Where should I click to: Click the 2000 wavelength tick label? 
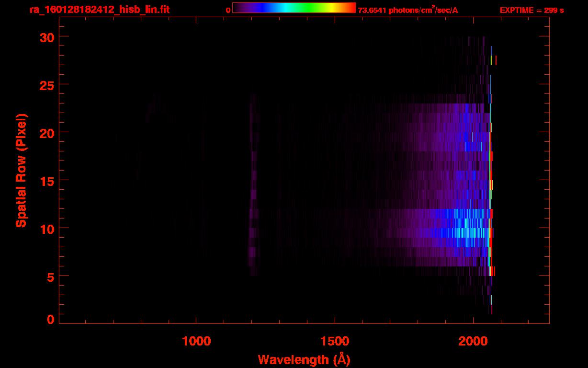click(x=473, y=341)
